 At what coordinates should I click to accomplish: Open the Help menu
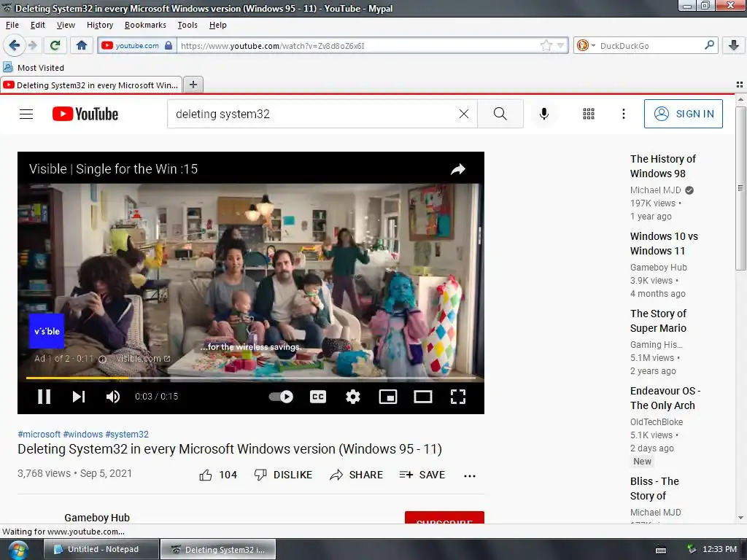pyautogui.click(x=217, y=25)
